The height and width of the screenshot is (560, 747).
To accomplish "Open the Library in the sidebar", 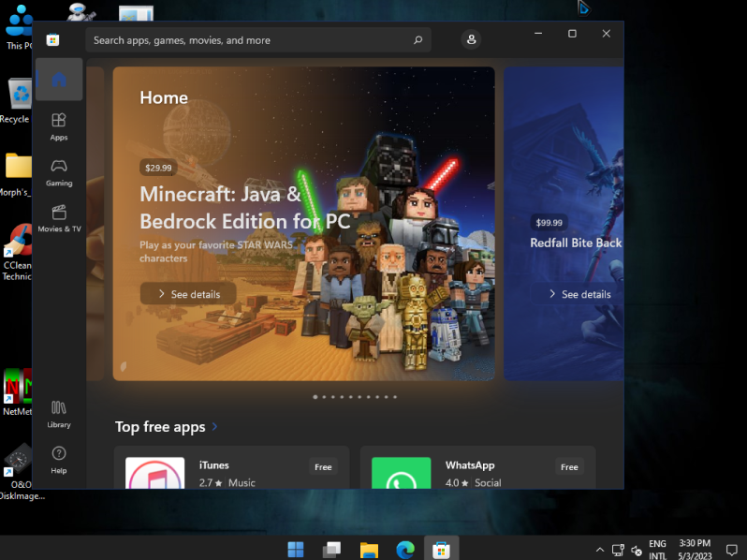I will coord(59,414).
